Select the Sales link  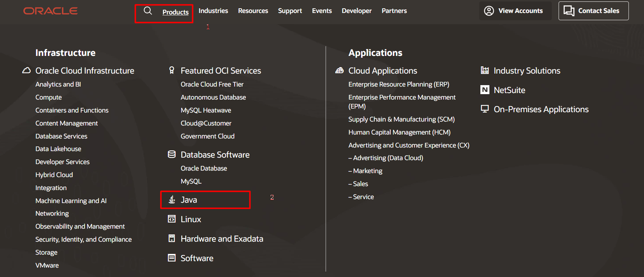tap(358, 184)
